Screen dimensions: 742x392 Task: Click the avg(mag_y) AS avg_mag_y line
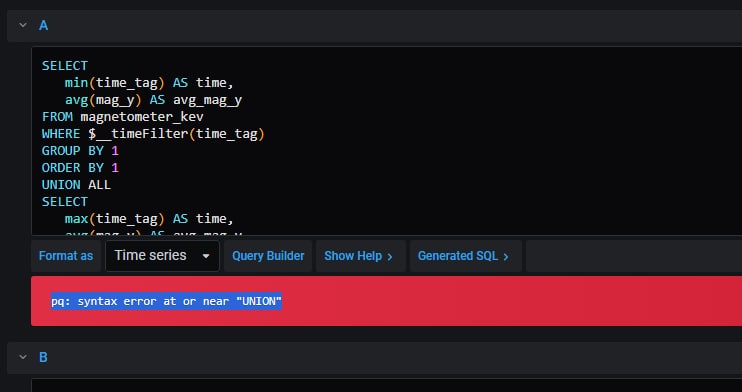point(153,100)
